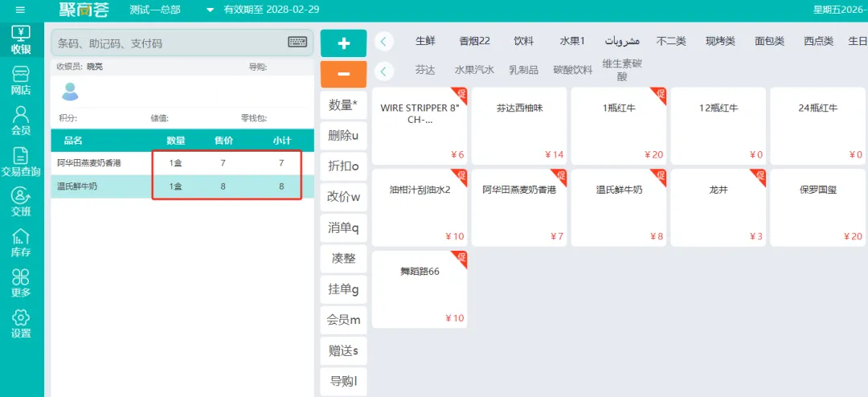The height and width of the screenshot is (397, 868).
Task: Add 芬达西柚味 product card
Action: point(519,125)
